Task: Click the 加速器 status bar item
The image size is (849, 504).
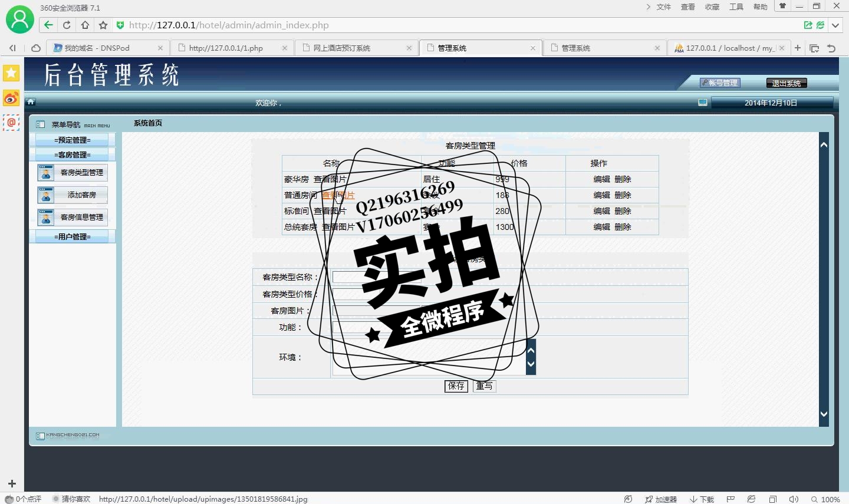Action: click(x=661, y=499)
